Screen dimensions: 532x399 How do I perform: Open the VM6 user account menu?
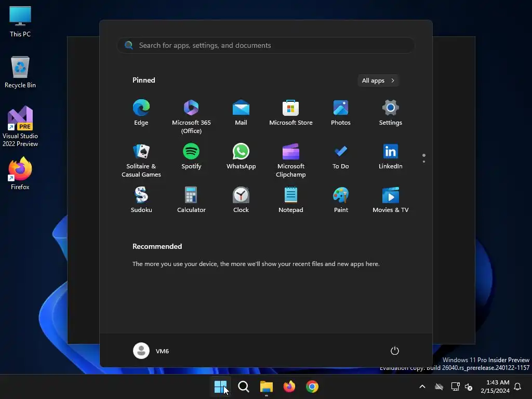(x=151, y=351)
